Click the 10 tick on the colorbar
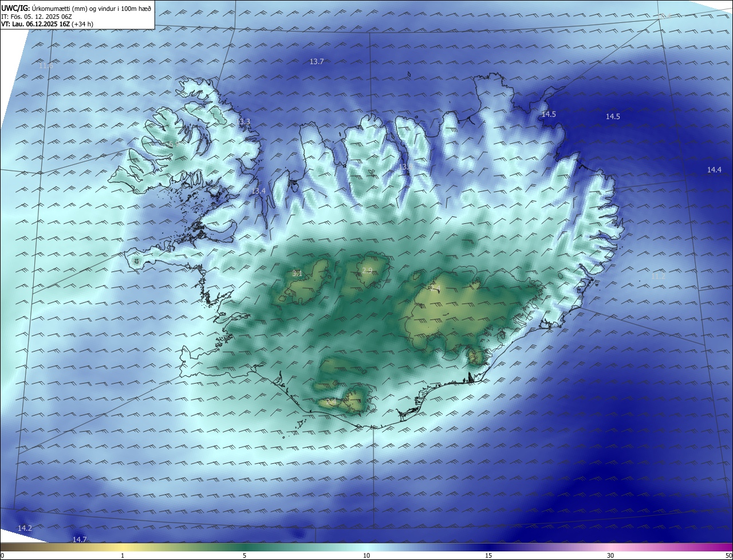Image resolution: width=733 pixels, height=560 pixels. click(x=366, y=555)
